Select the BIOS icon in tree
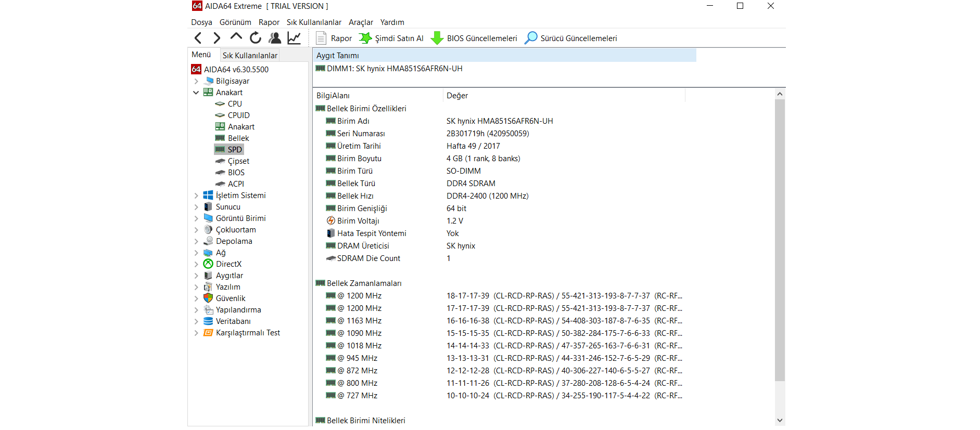980x430 pixels. pyautogui.click(x=220, y=173)
